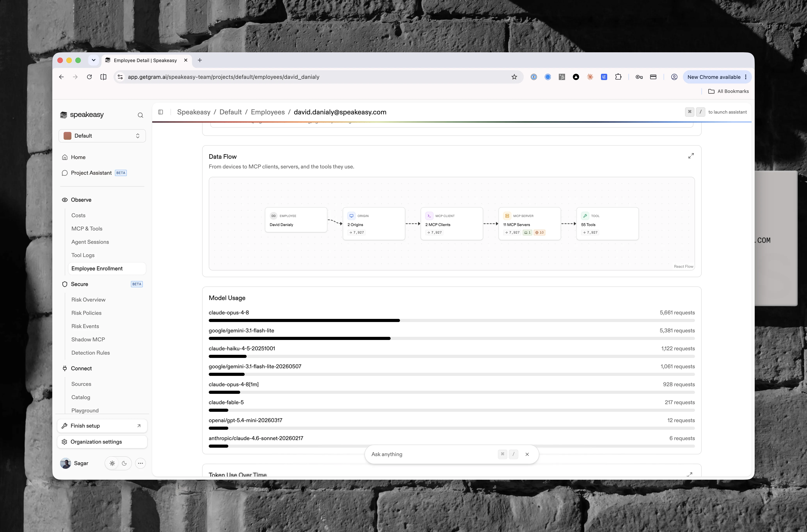Click Default in the breadcrumb
Screen dimensions: 807x532
coord(231,112)
